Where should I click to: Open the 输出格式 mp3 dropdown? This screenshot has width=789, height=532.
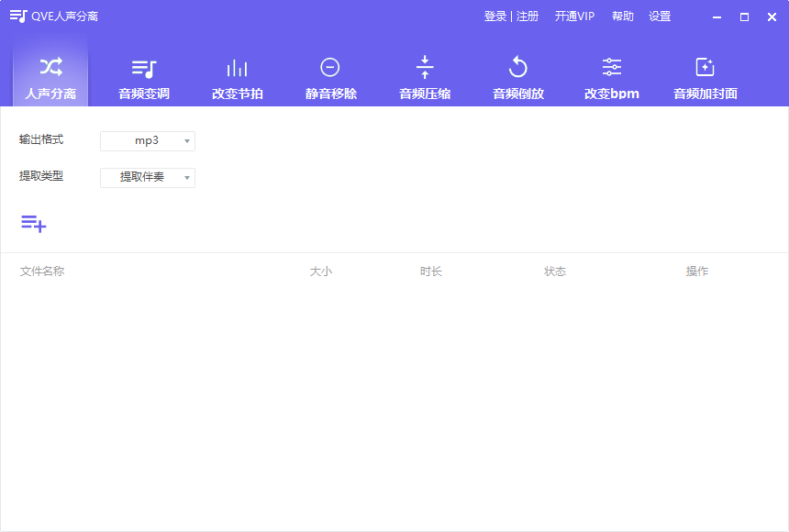click(x=147, y=140)
